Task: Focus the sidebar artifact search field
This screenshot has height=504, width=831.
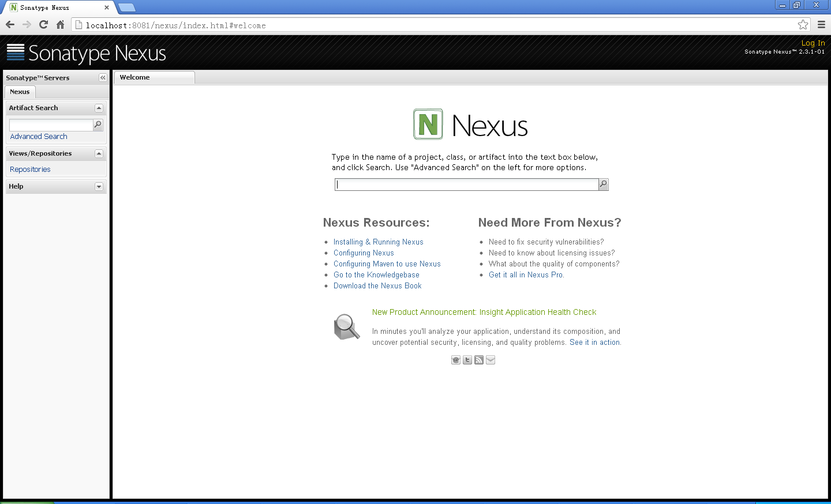Action: (51, 125)
